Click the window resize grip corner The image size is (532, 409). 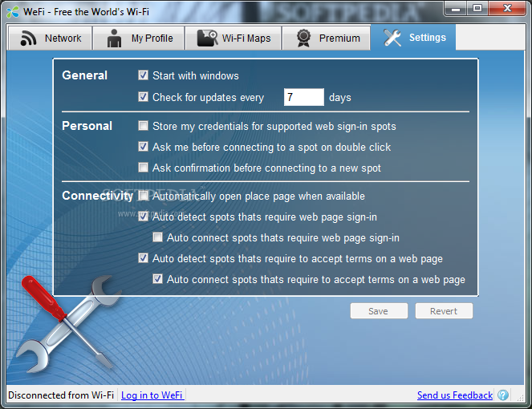[520, 397]
